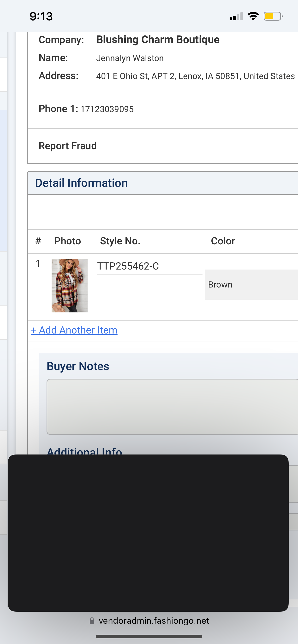Tap the Wi-Fi status icon
The height and width of the screenshot is (644, 298).
point(253,16)
